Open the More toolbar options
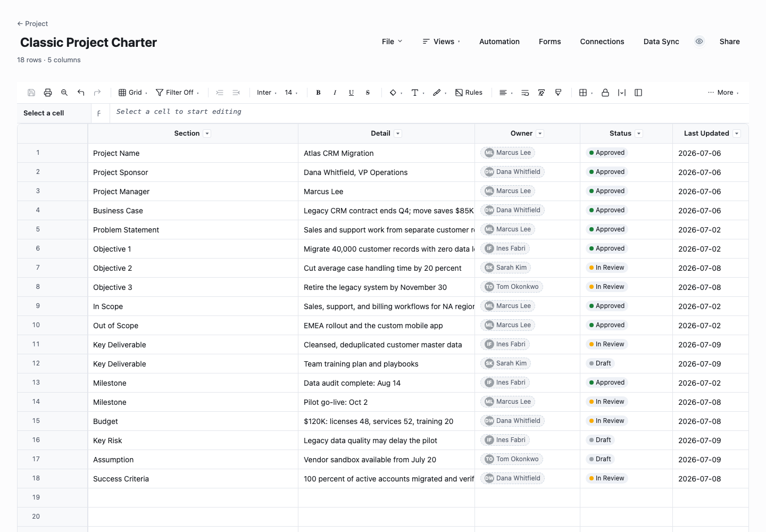The height and width of the screenshot is (532, 766). tap(723, 93)
